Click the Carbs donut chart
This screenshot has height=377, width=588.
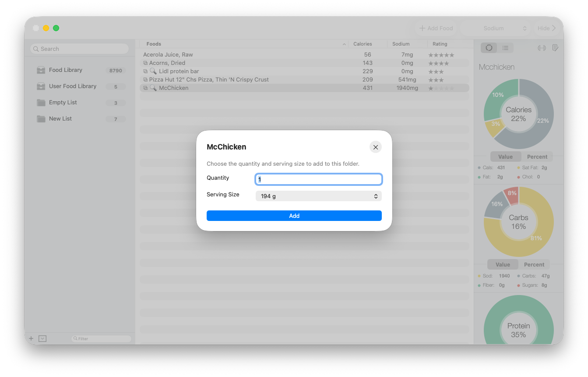(519, 222)
